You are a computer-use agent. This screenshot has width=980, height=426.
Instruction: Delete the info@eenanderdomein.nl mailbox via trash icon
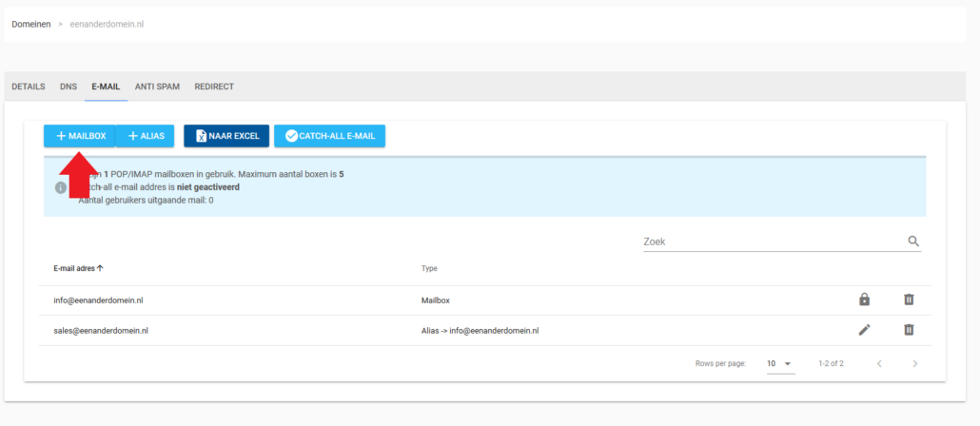pos(909,300)
